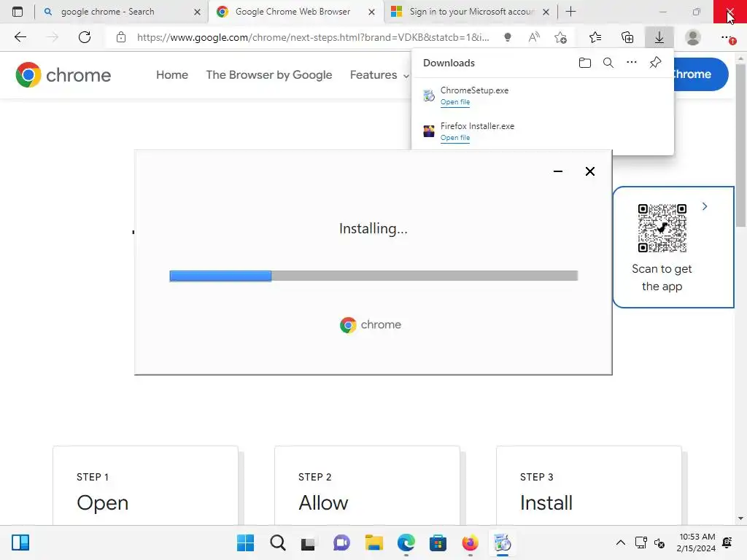
Task: Close the Google Chrome Web Browser tab
Action: 371,12
